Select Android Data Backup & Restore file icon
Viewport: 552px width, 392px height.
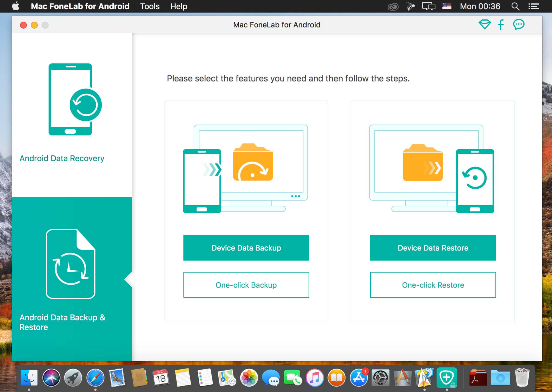point(71,264)
